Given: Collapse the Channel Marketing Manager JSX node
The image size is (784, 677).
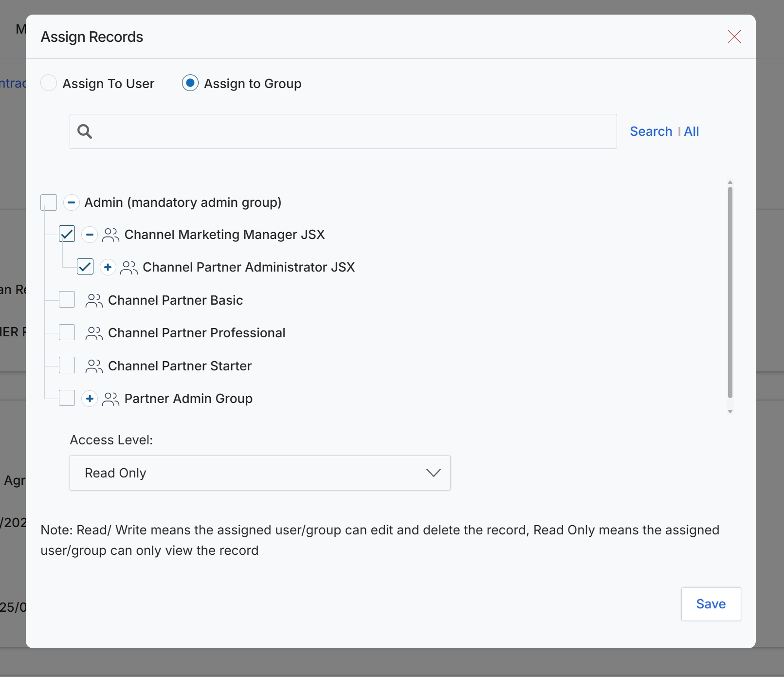Looking at the screenshot, I should [90, 235].
